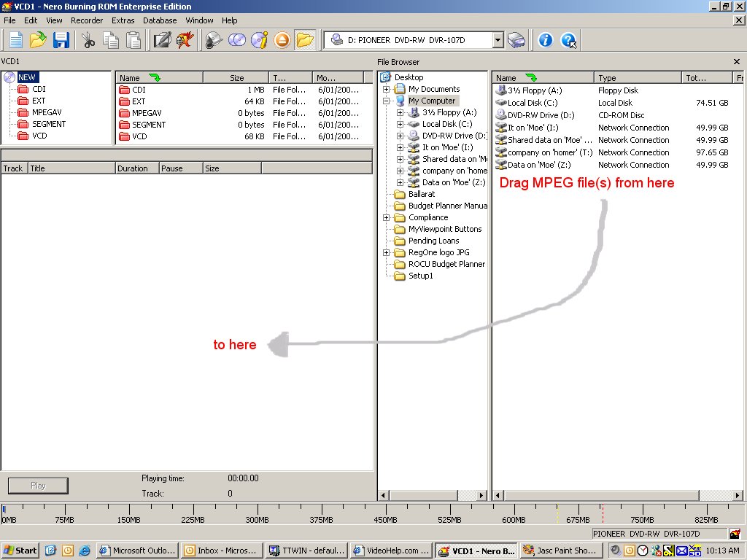Expand 3½ Floppy (A:) tree node
This screenshot has width=747, height=560.
click(x=400, y=113)
